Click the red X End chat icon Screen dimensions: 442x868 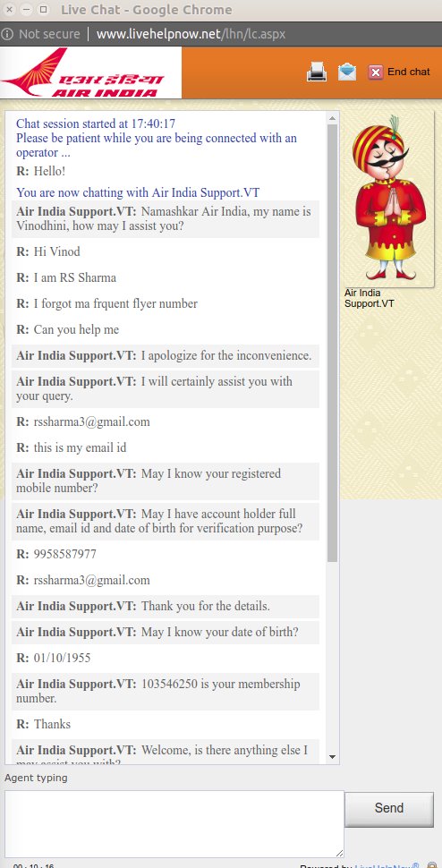pyautogui.click(x=376, y=72)
